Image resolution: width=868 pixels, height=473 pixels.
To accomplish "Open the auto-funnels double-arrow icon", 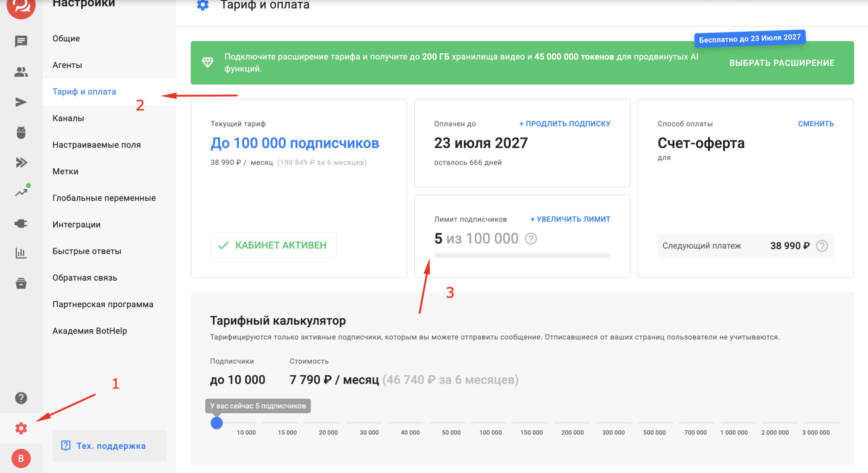I will pos(21,163).
